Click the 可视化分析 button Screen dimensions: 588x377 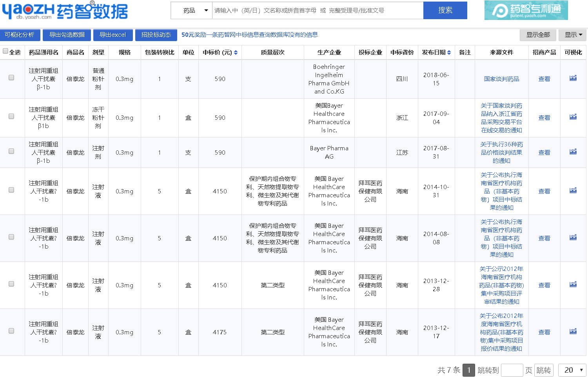pyautogui.click(x=20, y=35)
